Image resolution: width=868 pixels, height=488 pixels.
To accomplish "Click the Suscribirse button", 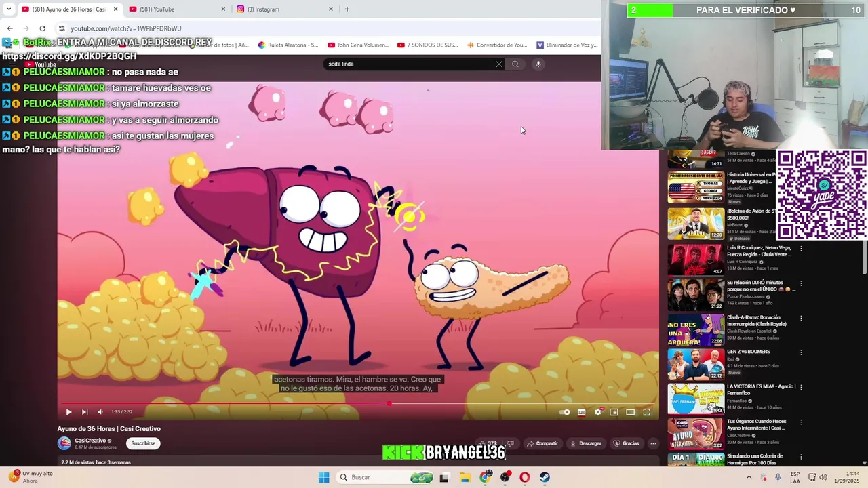I will point(143,443).
